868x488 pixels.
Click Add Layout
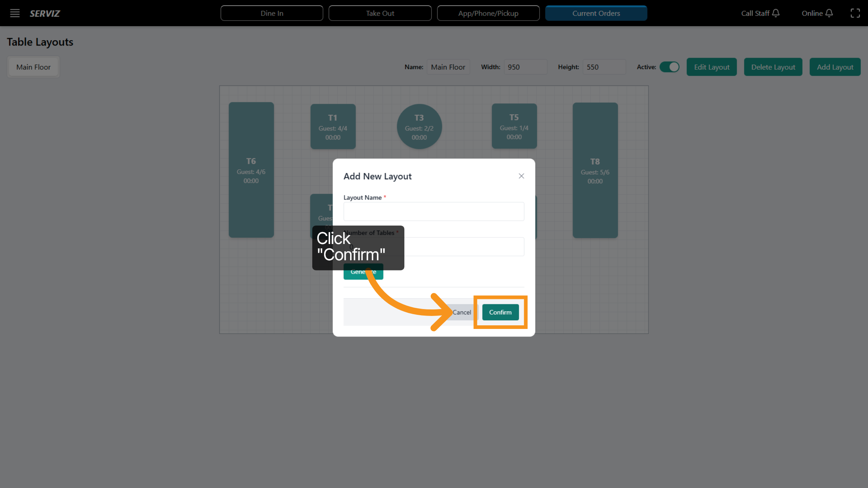(835, 67)
